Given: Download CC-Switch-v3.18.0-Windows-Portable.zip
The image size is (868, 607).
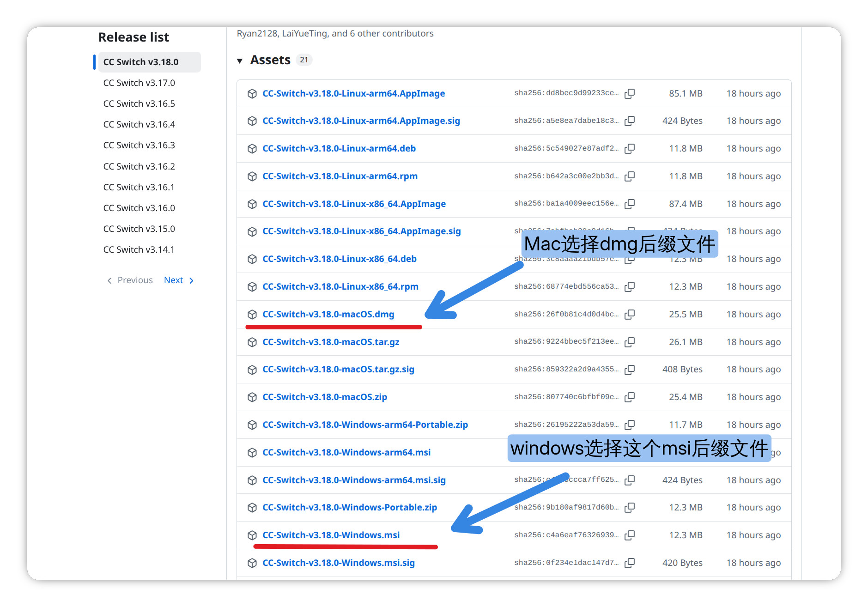Looking at the screenshot, I should coord(350,507).
